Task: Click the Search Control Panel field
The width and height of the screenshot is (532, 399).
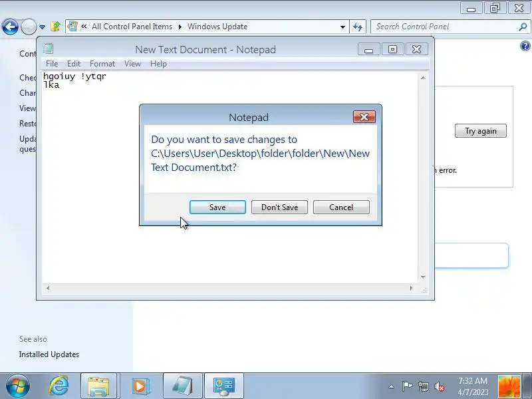Action: 444,27
